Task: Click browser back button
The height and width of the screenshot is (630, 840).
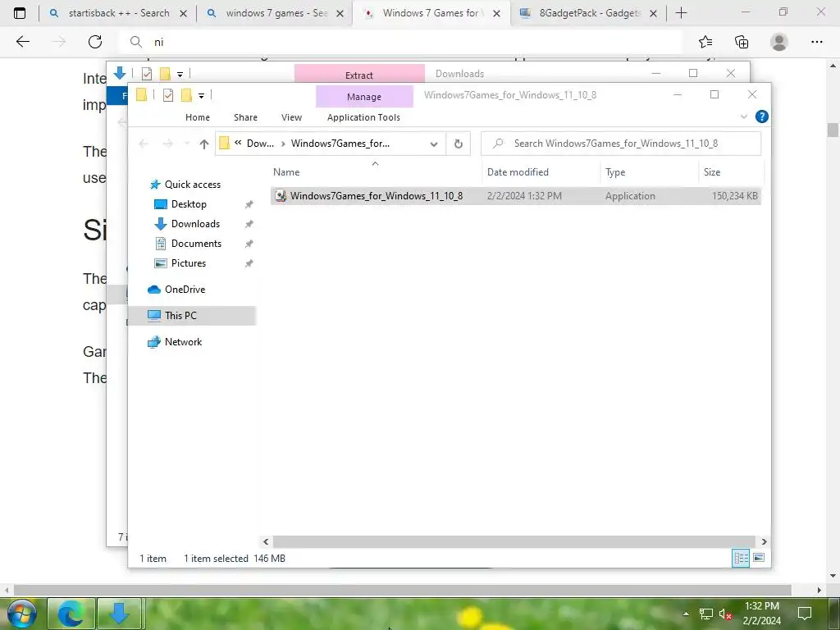Action: pos(23,42)
